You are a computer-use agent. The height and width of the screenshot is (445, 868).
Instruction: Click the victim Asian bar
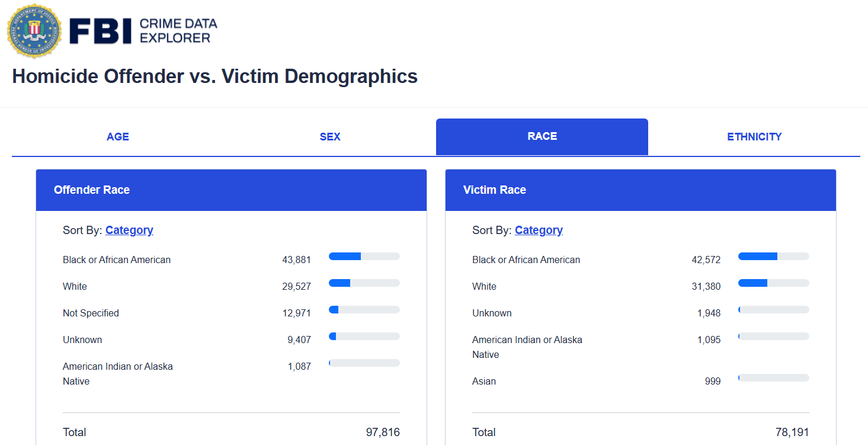(x=773, y=378)
